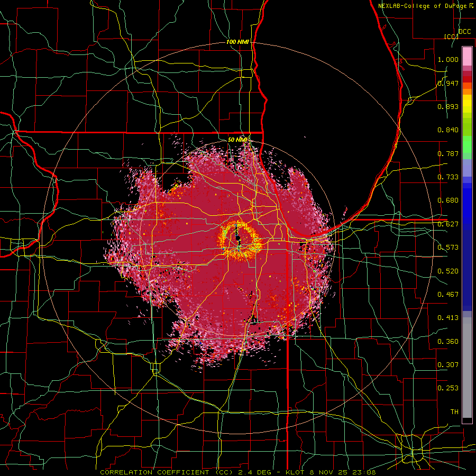
Task: Select the 0.947 legend value
Action: [448, 83]
